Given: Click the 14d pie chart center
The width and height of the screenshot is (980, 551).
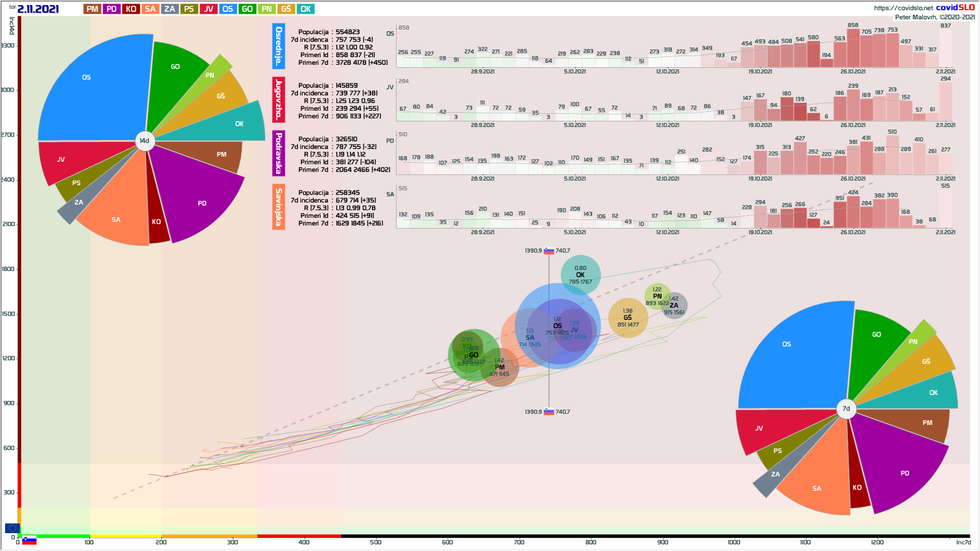Looking at the screenshot, I should [x=145, y=141].
